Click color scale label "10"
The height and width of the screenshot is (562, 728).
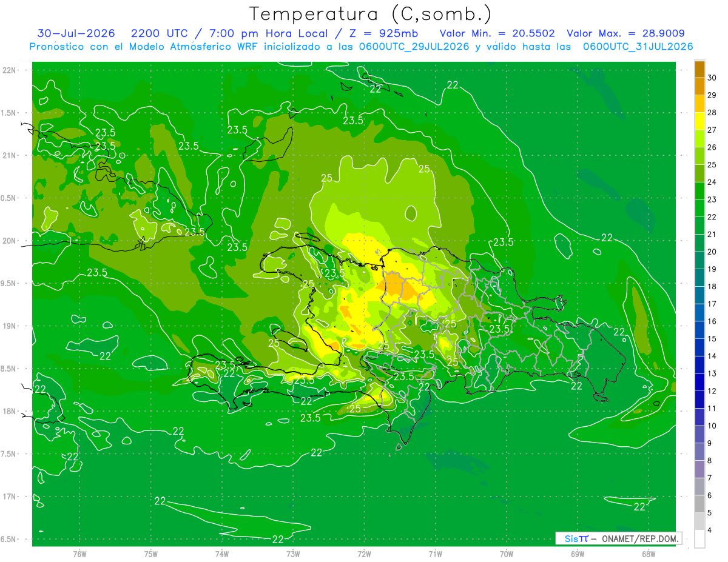(712, 426)
